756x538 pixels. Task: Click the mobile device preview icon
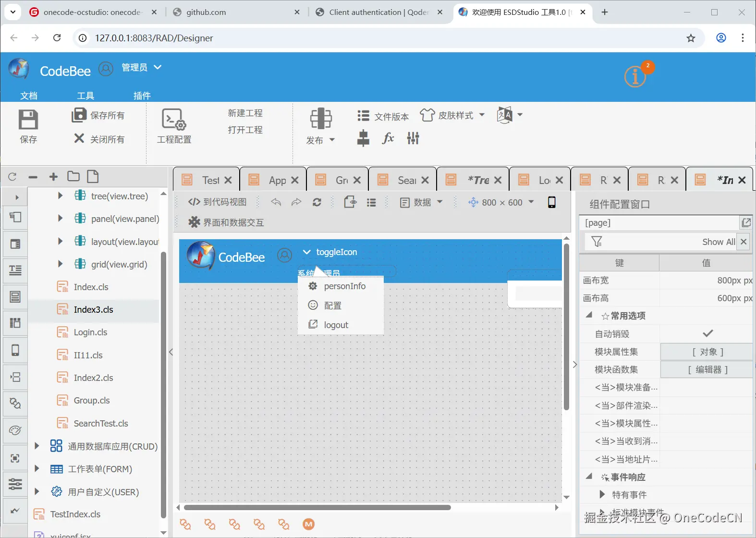point(552,202)
